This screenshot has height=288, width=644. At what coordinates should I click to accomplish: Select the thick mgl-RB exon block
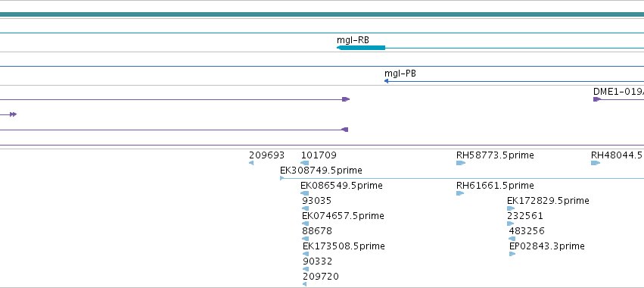coord(361,48)
